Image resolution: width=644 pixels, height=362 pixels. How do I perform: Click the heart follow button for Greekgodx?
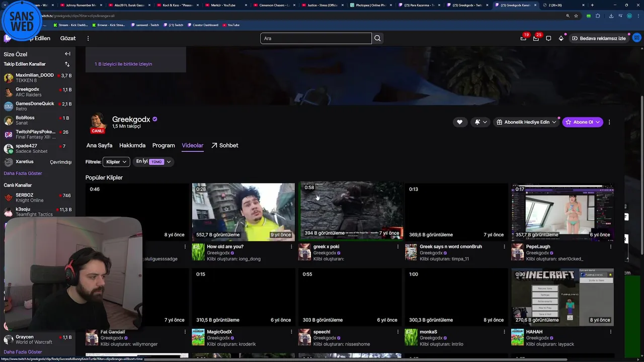point(459,122)
